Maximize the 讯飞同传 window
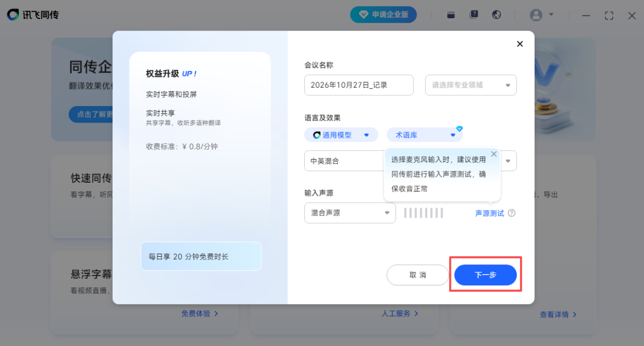The image size is (644, 346). pos(609,16)
